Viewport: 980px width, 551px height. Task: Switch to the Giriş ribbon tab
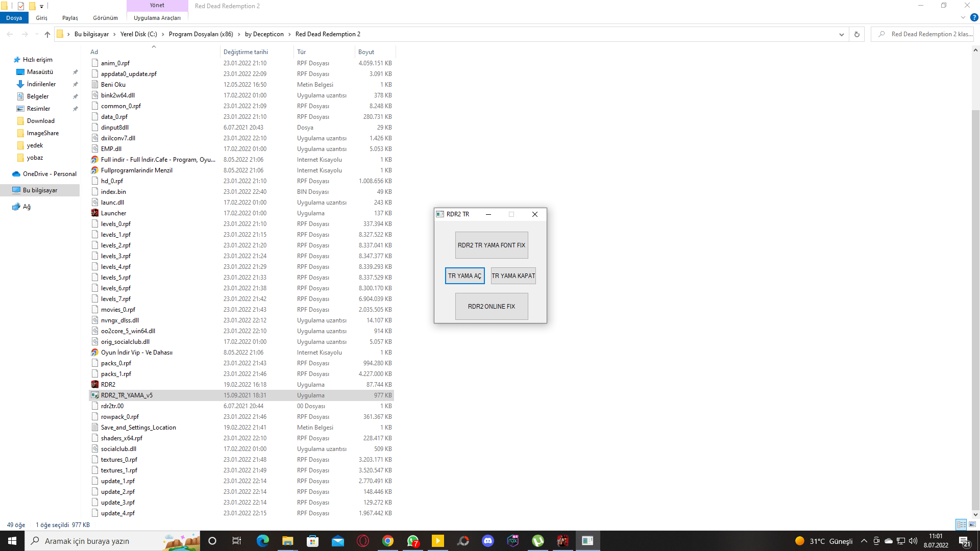coord(41,18)
